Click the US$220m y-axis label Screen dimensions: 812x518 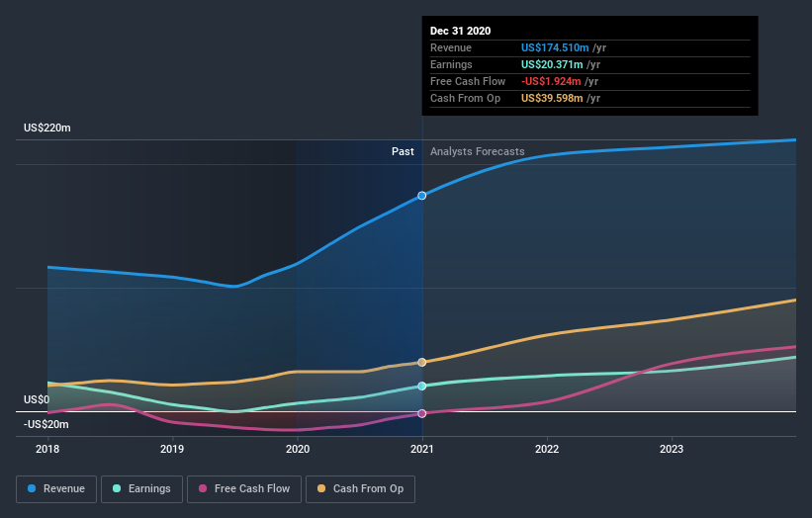pos(47,128)
